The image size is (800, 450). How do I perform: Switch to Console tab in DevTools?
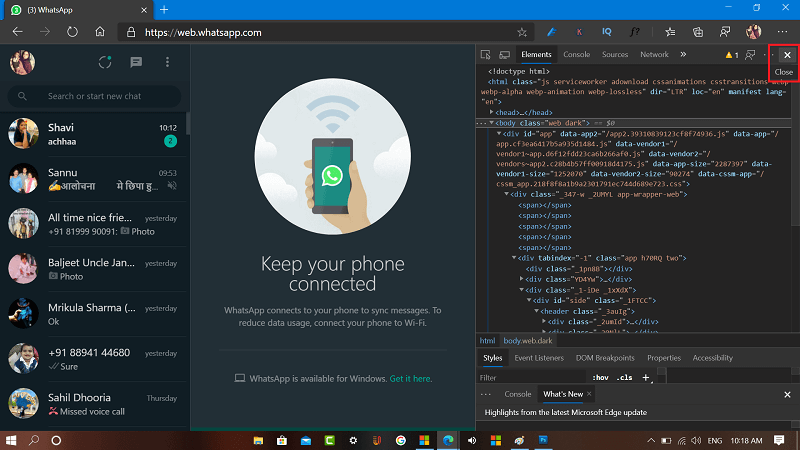(x=577, y=55)
